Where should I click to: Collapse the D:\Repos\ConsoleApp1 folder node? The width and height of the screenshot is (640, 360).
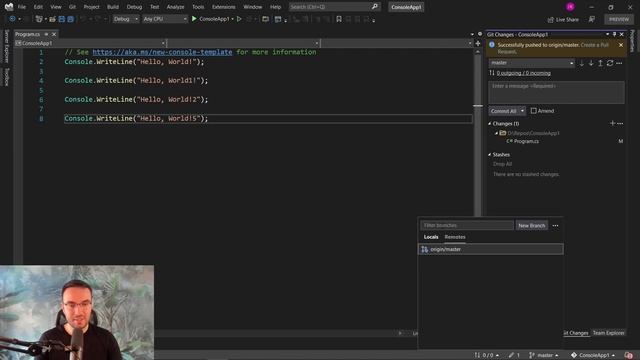pyautogui.click(x=497, y=133)
